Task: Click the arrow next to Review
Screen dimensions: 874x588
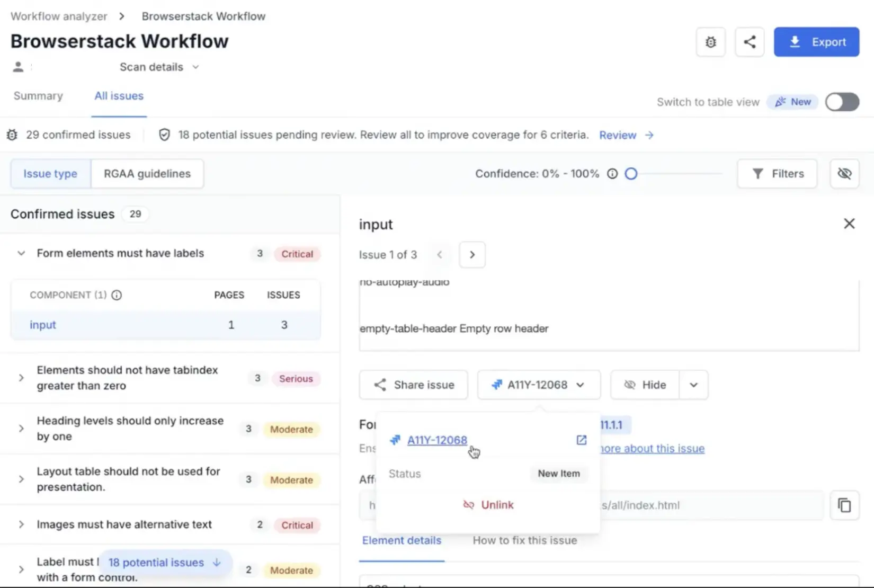Action: 649,135
